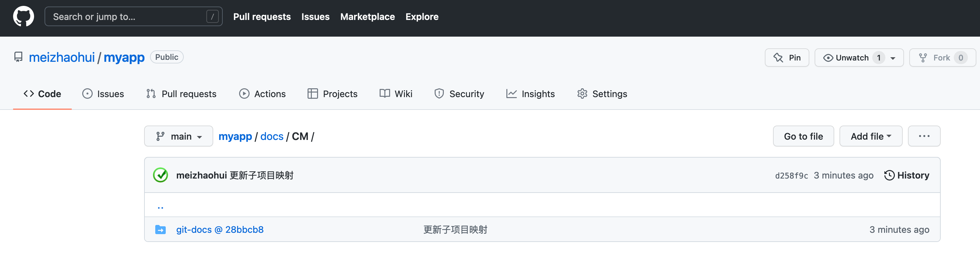Switch to the Code tab
Screen dimensions: 980x257
tap(42, 94)
